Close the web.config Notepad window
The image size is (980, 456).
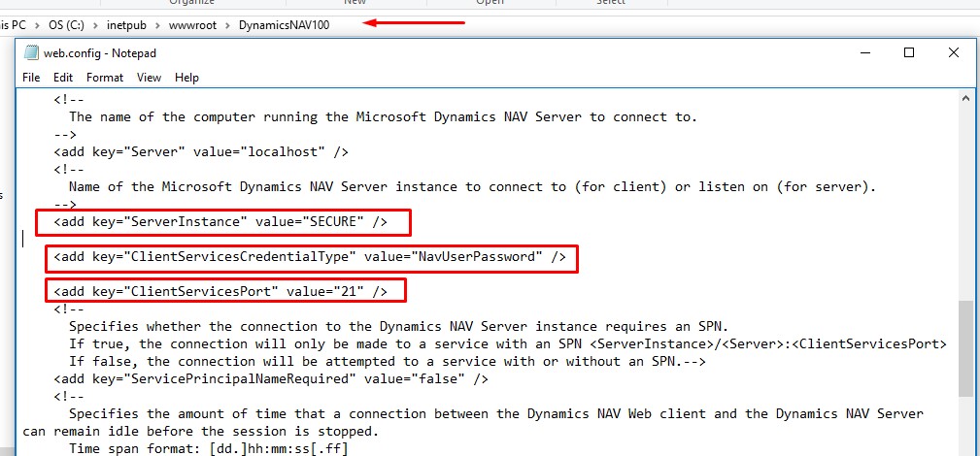point(954,53)
